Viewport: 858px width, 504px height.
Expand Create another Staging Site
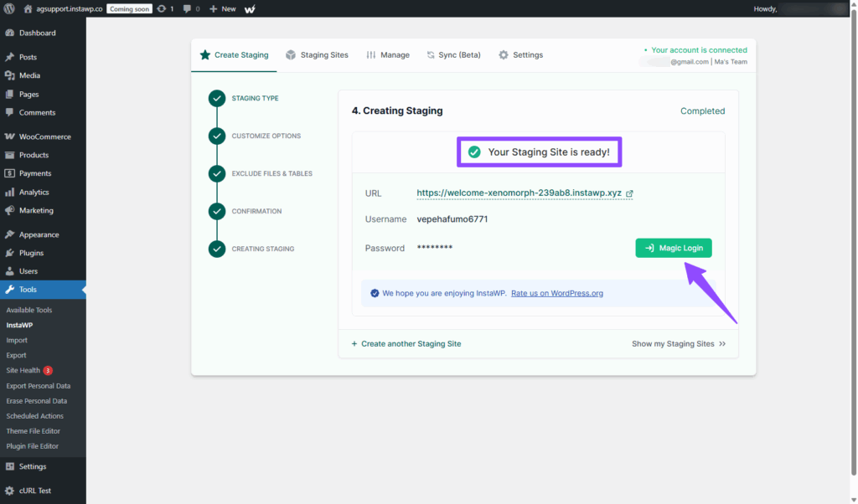pos(406,344)
